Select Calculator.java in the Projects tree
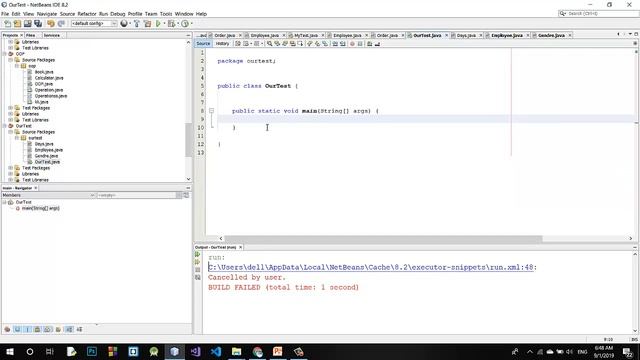Image resolution: width=640 pixels, height=360 pixels. (x=49, y=78)
